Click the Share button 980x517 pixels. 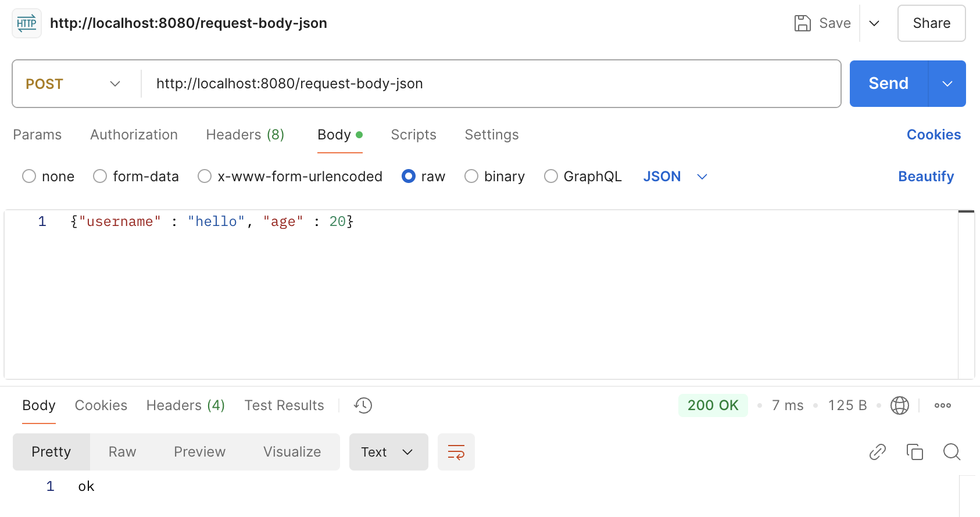(932, 23)
